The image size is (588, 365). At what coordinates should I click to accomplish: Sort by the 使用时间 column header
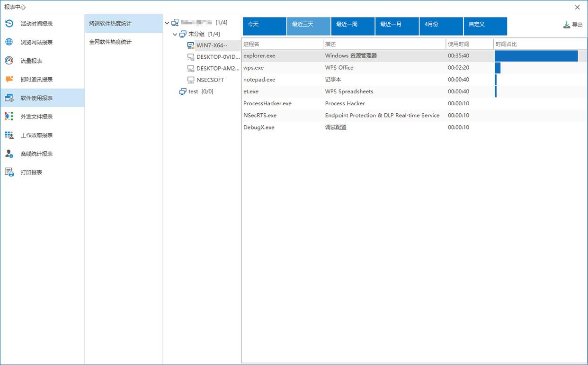459,44
